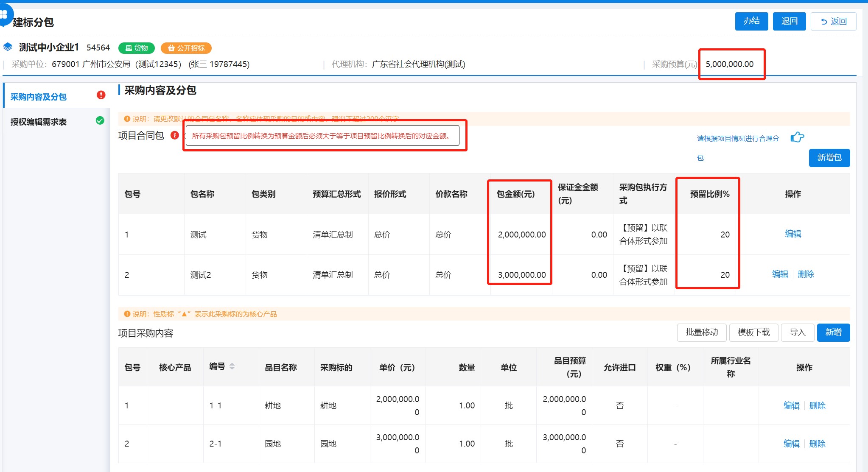This screenshot has height=472, width=868.
Task: Delete package 2 row 测试2
Action: click(806, 274)
